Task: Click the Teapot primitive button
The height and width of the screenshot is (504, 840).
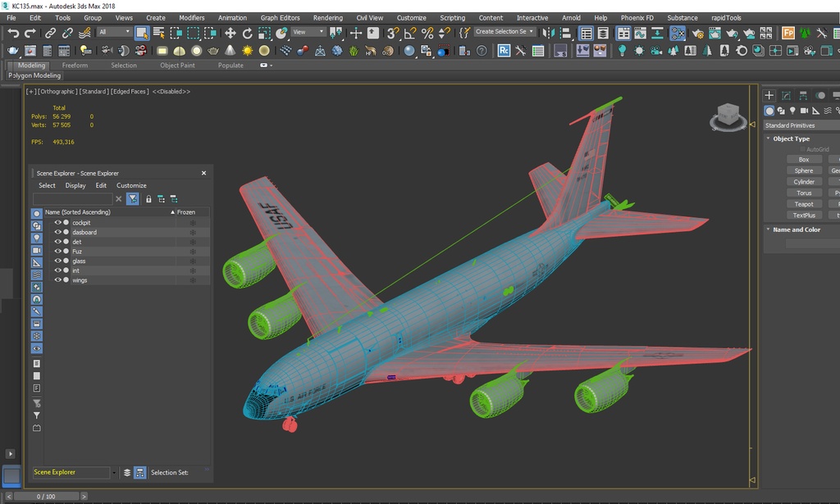Action: tap(804, 204)
